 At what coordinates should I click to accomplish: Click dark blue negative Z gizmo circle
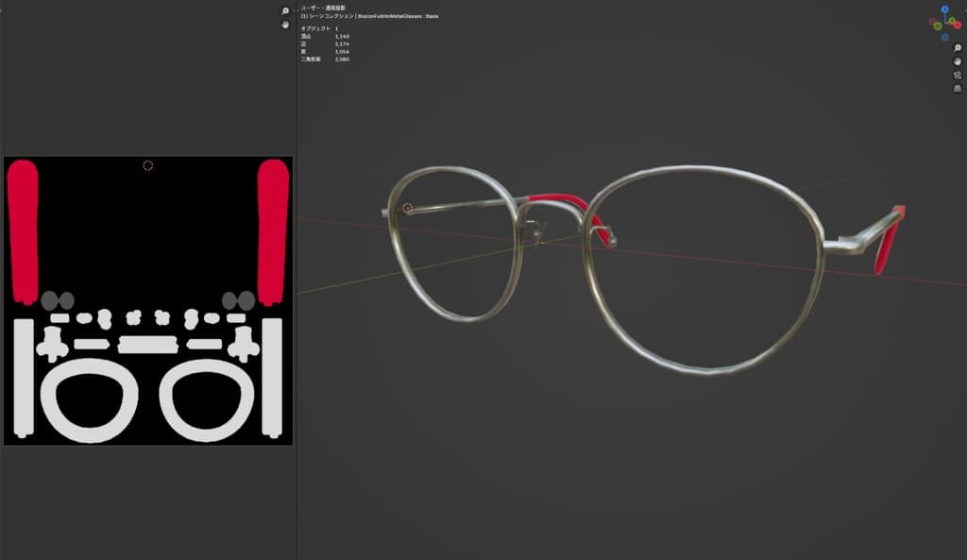click(944, 38)
